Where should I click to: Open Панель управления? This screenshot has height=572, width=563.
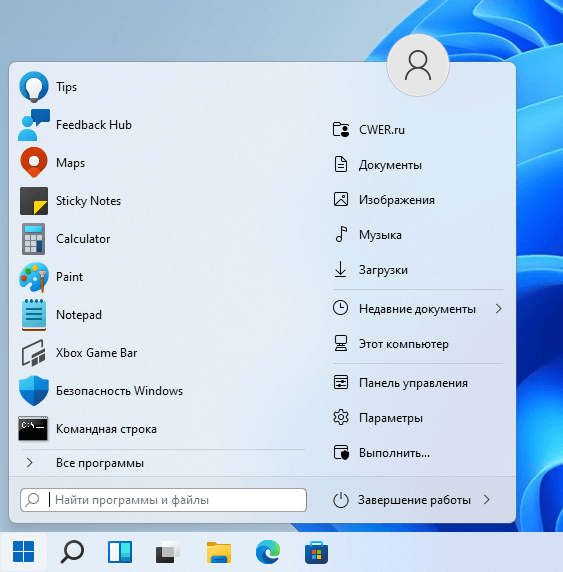tap(418, 383)
